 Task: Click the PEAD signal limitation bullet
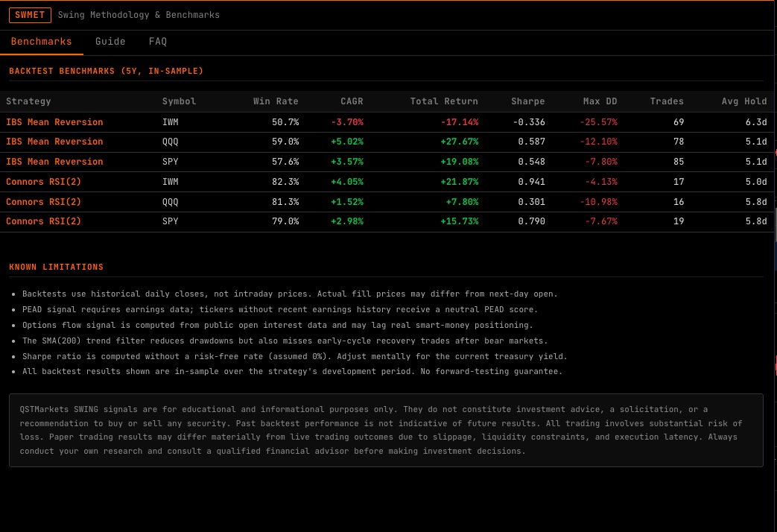[x=280, y=309]
